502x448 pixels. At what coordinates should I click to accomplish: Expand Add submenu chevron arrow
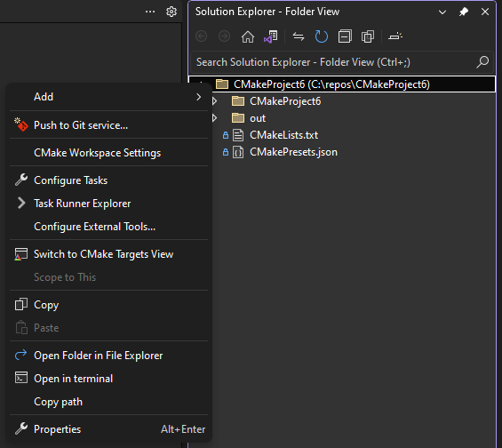[x=198, y=97]
